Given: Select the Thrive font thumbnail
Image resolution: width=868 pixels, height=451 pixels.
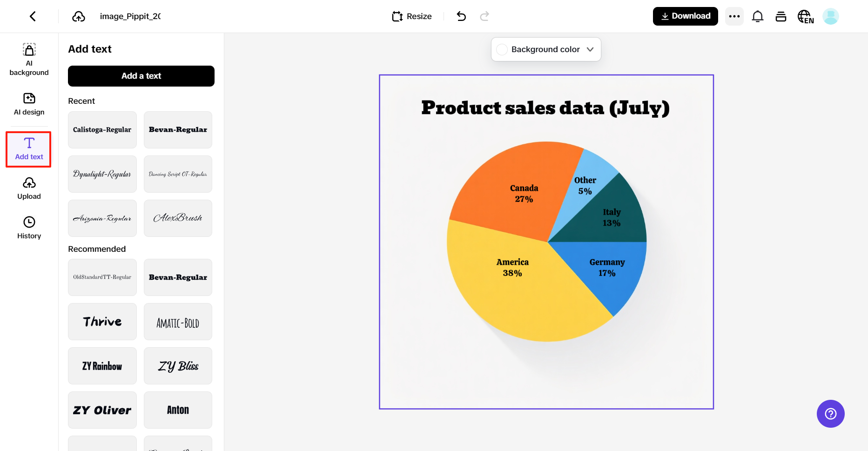Looking at the screenshot, I should click(x=102, y=322).
